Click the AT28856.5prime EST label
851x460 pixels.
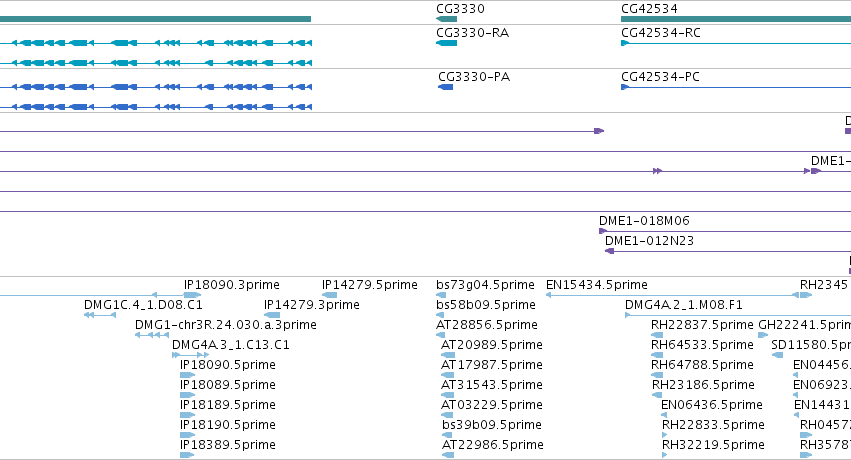[x=487, y=325]
